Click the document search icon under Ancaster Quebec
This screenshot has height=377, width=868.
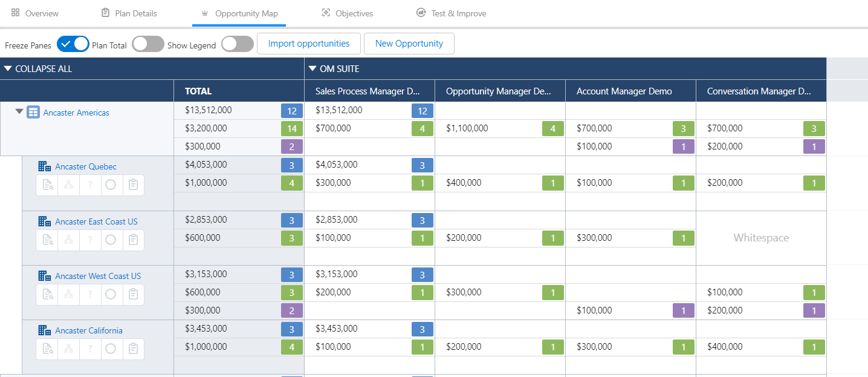coord(47,185)
